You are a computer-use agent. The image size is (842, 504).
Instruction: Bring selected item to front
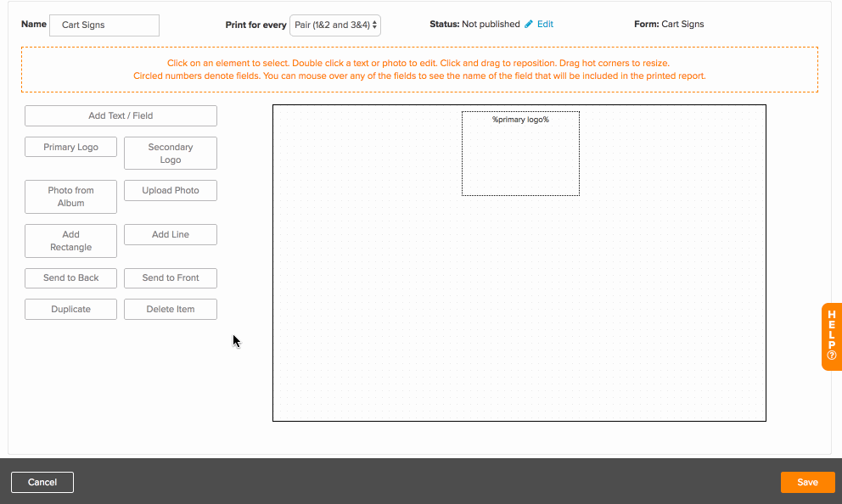pos(171,278)
